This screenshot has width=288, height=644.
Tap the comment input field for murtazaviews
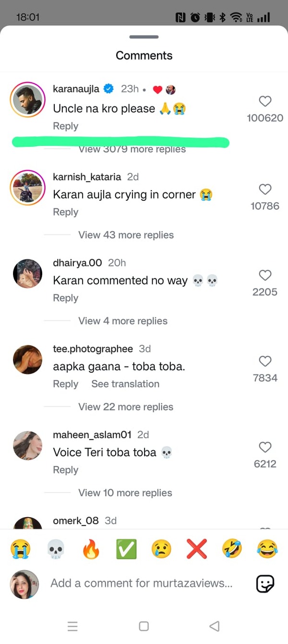click(139, 583)
